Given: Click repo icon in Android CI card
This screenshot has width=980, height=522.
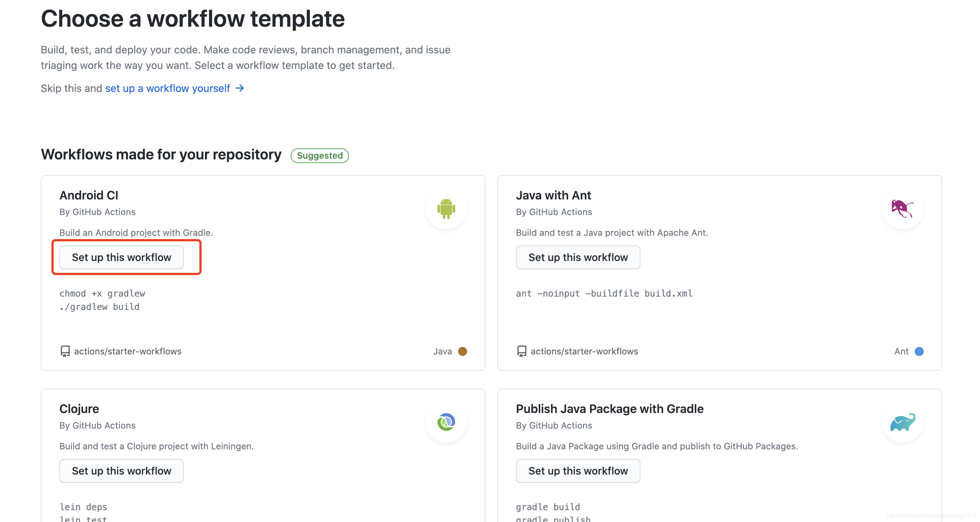Looking at the screenshot, I should point(65,351).
